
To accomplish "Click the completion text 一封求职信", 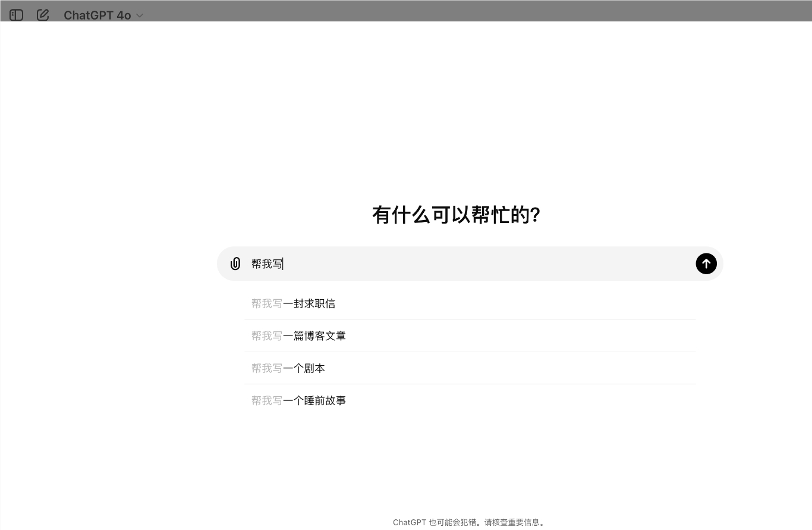I will click(x=309, y=303).
